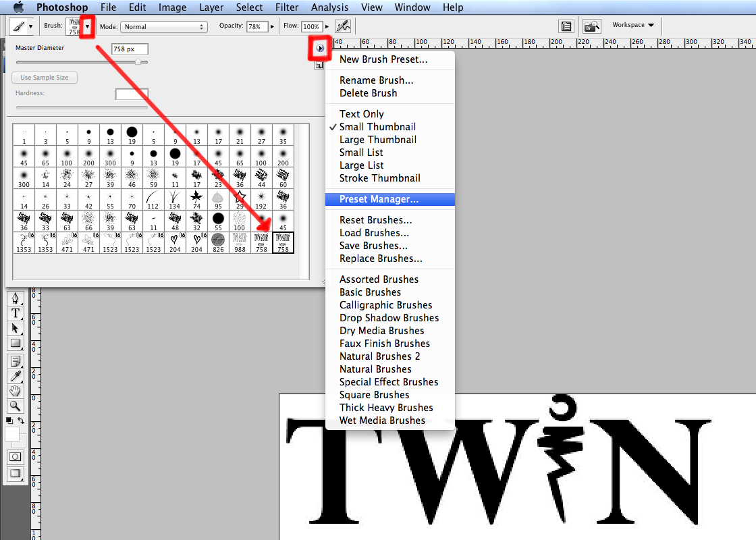Viewport: 756px width, 540px height.
Task: Click the Opacity 78% field
Action: (257, 26)
